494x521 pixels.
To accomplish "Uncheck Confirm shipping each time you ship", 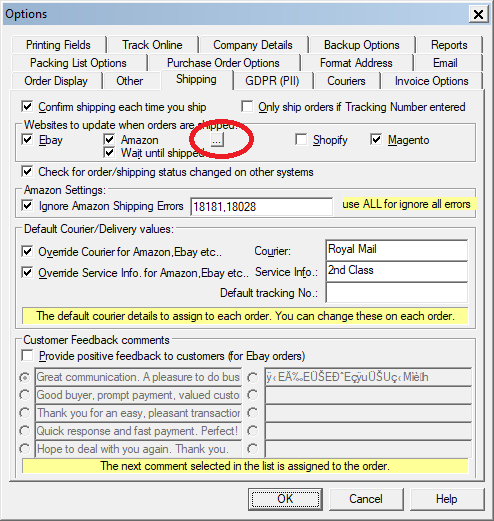I will coord(27,107).
